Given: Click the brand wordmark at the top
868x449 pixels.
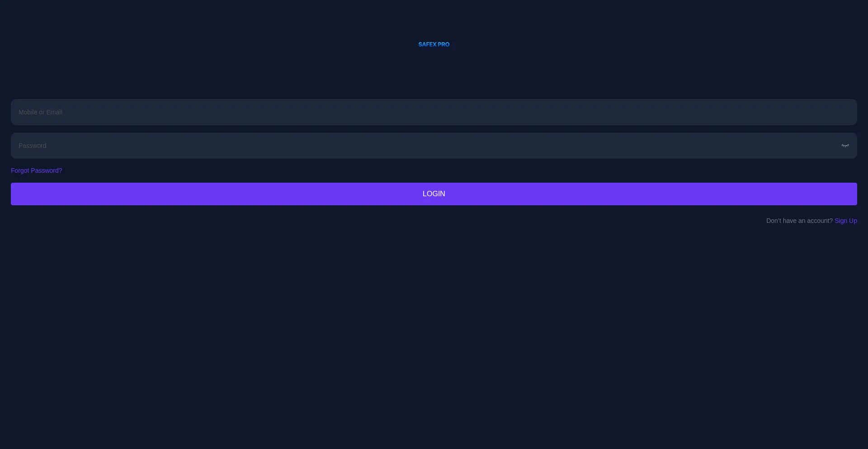Looking at the screenshot, I should tap(434, 44).
